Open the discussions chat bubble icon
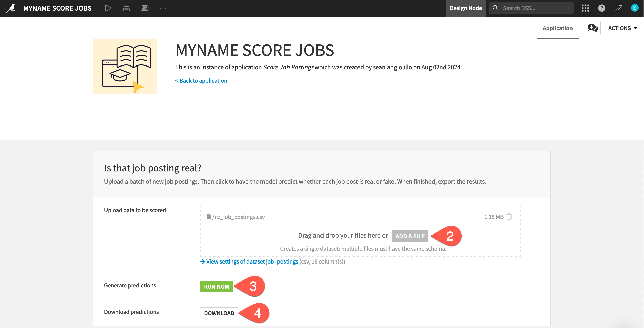Screen dimensions: 644x328 [x=593, y=28]
